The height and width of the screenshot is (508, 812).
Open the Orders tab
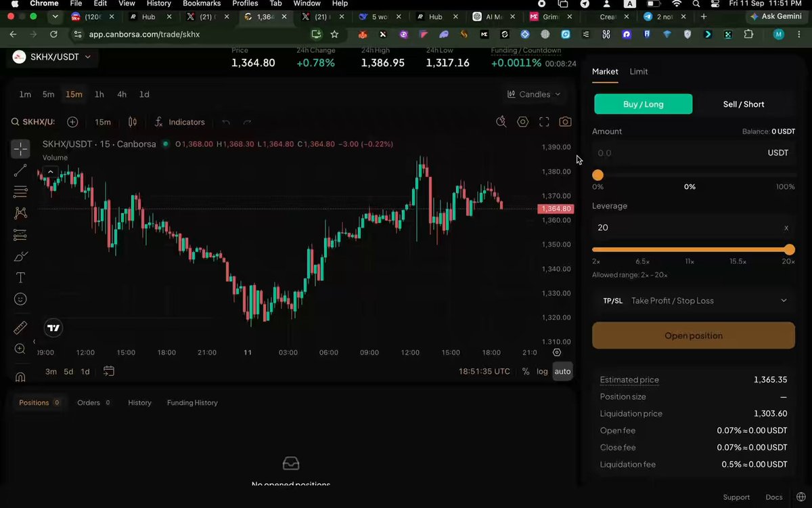(x=94, y=402)
